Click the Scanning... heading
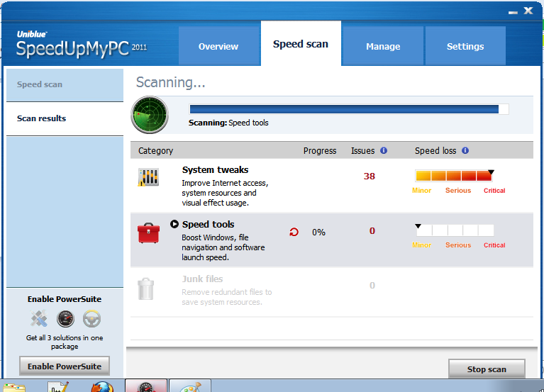The height and width of the screenshot is (392, 544). tap(170, 82)
